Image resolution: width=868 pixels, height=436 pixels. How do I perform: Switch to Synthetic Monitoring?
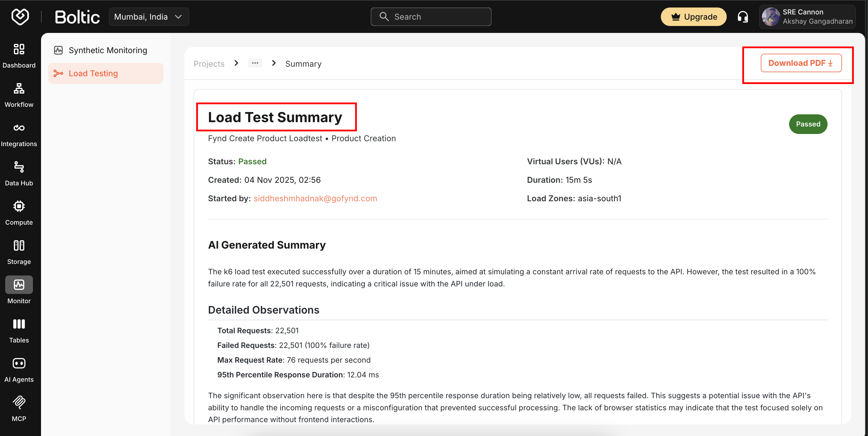coord(108,50)
